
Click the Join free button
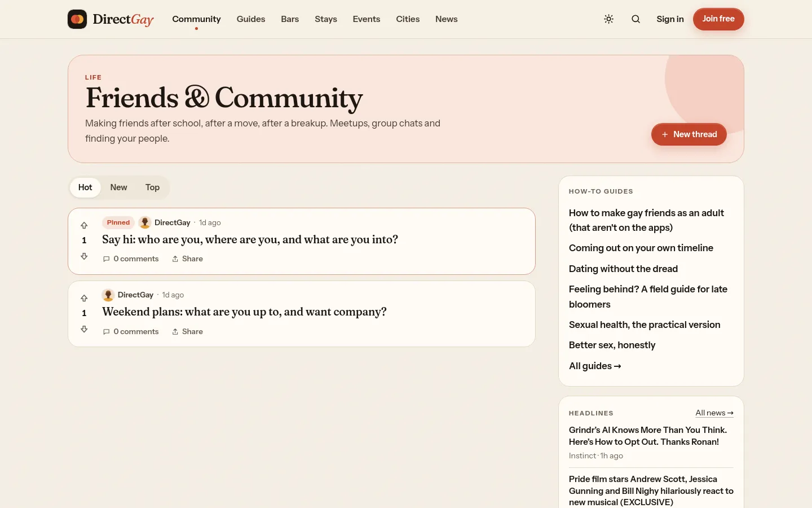(718, 19)
